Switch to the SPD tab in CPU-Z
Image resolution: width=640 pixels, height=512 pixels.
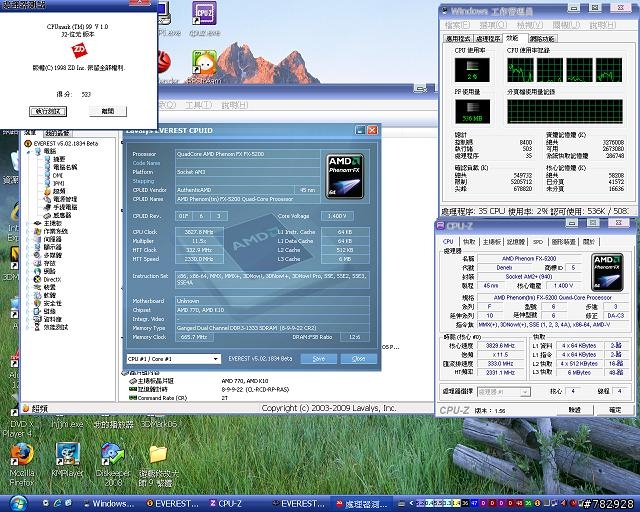tap(538, 241)
